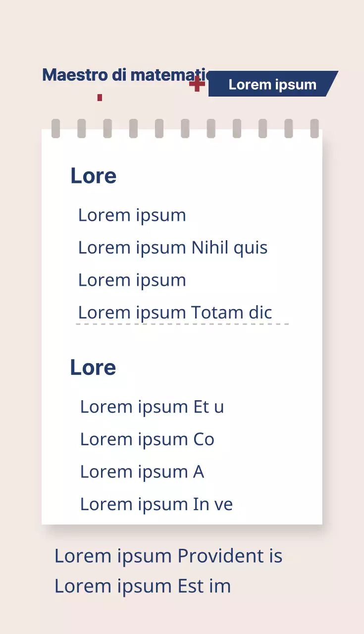Image resolution: width=364 pixels, height=634 pixels.
Task: Click the rightmost notebook ring
Action: (314, 128)
